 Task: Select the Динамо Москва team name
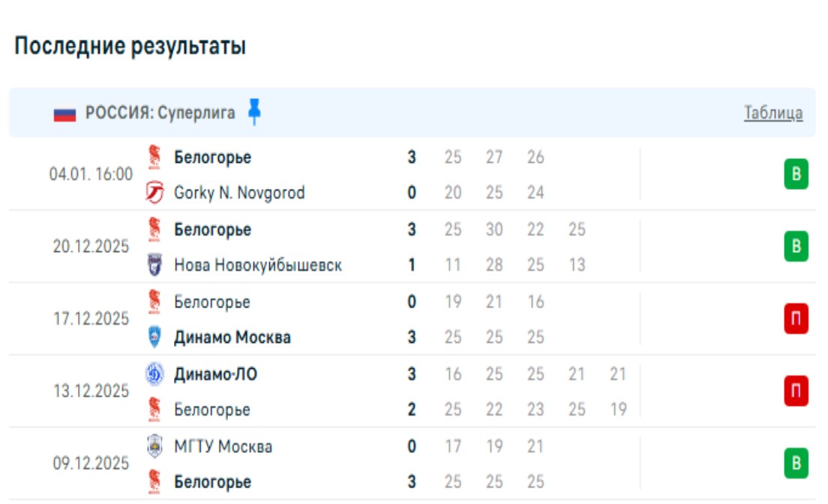click(232, 337)
